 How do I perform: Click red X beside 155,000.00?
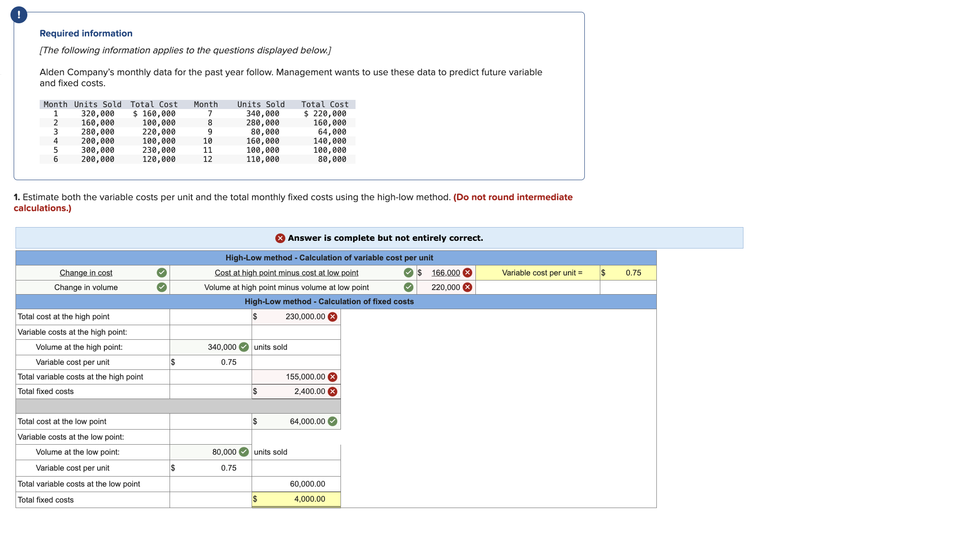[333, 377]
